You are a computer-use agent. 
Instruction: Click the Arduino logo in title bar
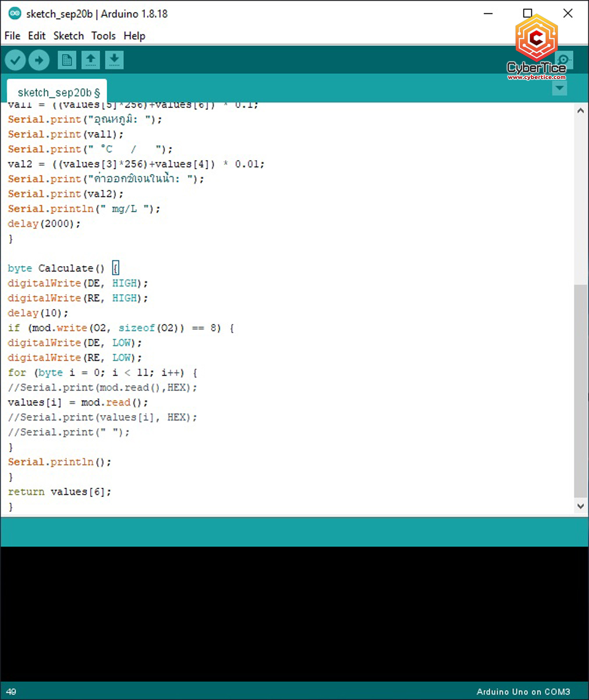click(15, 14)
